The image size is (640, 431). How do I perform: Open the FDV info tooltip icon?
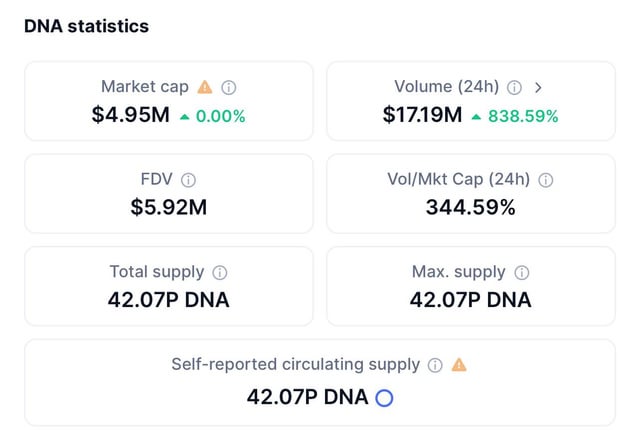pyautogui.click(x=188, y=180)
